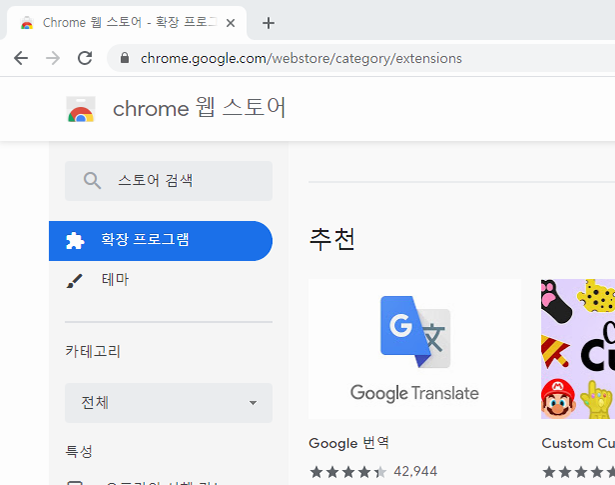Open the 전체 category dropdown
The width and height of the screenshot is (615, 485).
169,403
